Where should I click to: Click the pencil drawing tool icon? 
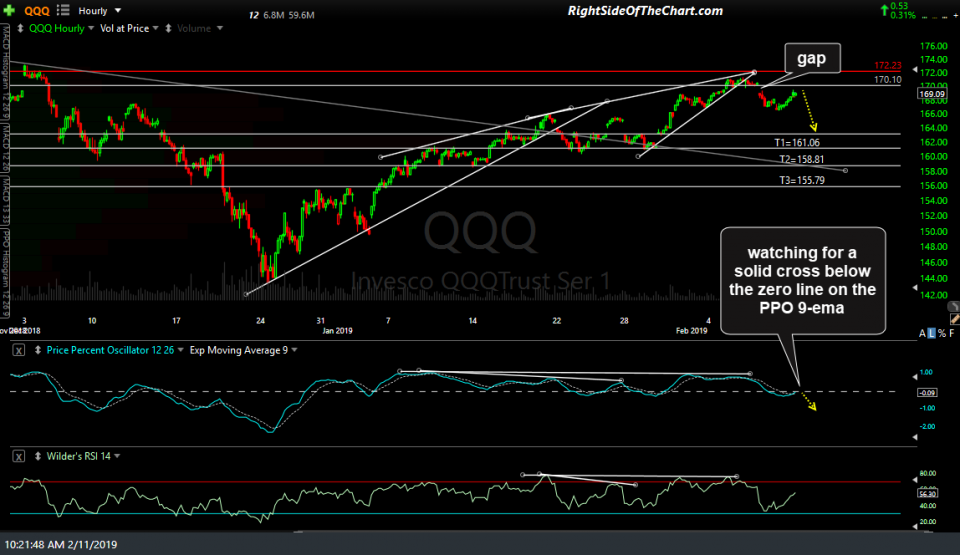[954, 319]
